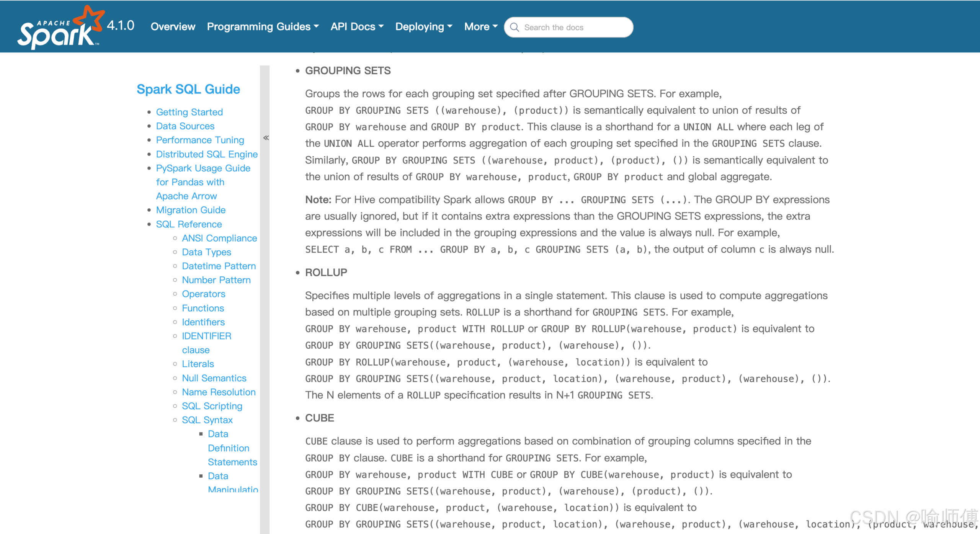Image resolution: width=980 pixels, height=534 pixels.
Task: Click the search magnifier icon
Action: coord(514,27)
